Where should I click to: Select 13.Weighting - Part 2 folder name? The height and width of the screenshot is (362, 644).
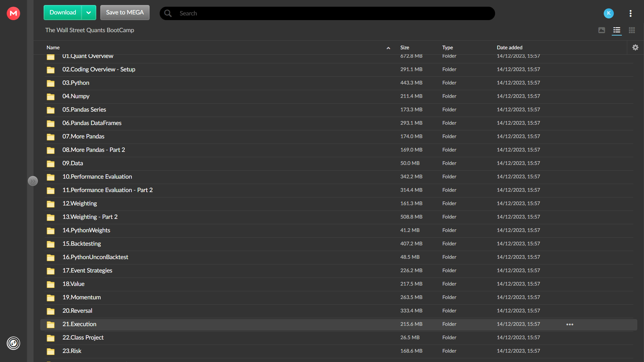(90, 217)
